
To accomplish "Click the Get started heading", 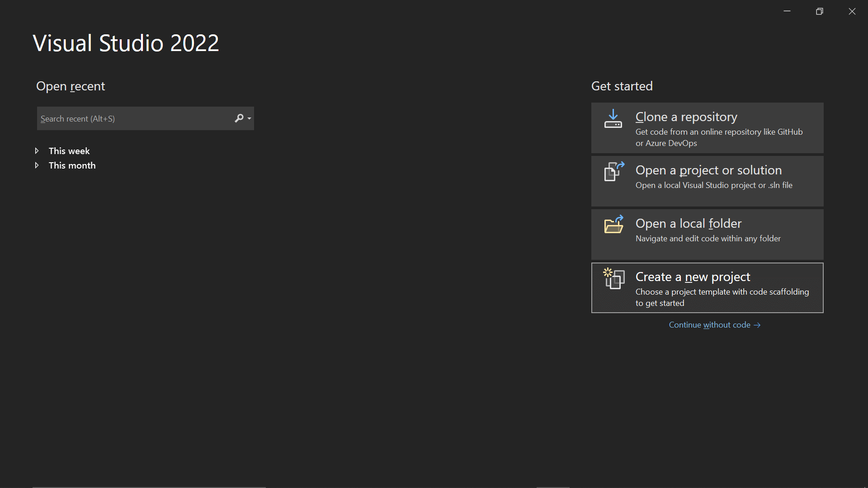I will (622, 86).
